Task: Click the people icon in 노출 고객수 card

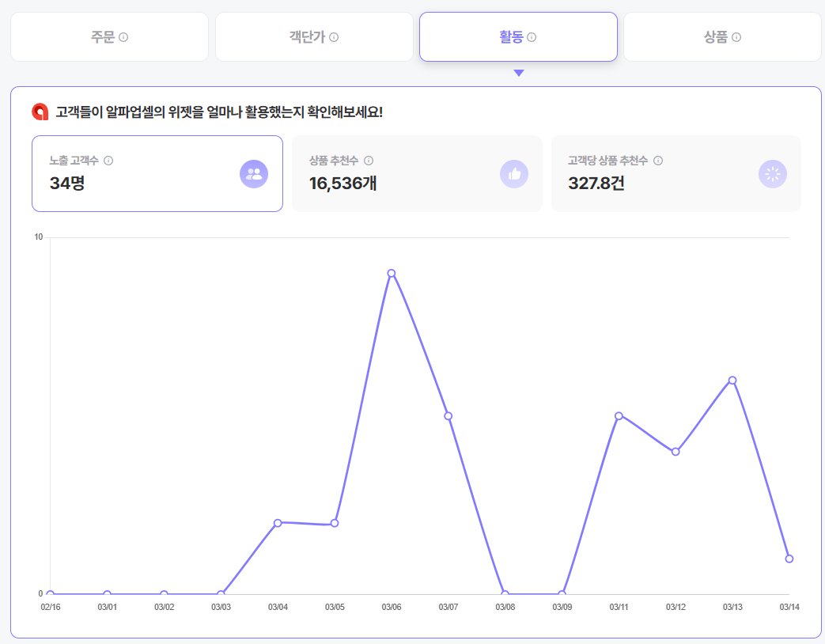Action: [254, 173]
